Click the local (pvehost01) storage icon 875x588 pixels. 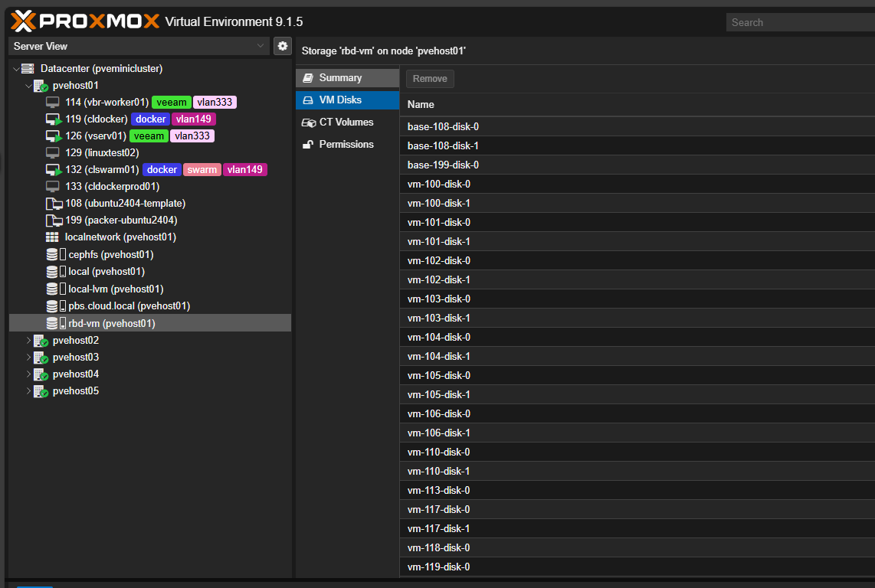coord(56,272)
